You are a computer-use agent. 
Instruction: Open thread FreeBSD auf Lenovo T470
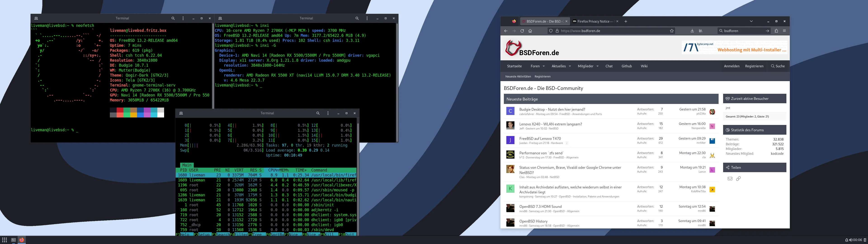[540, 138]
